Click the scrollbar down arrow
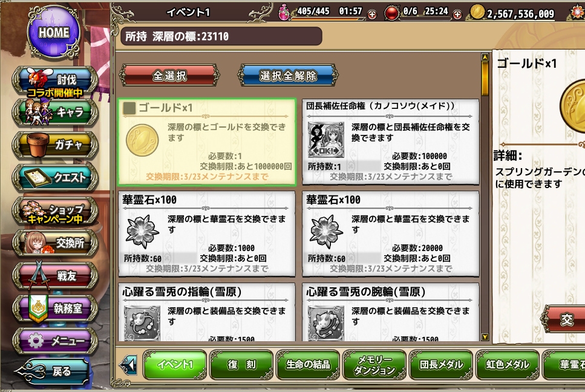This screenshot has height=392, width=585. coord(485,337)
